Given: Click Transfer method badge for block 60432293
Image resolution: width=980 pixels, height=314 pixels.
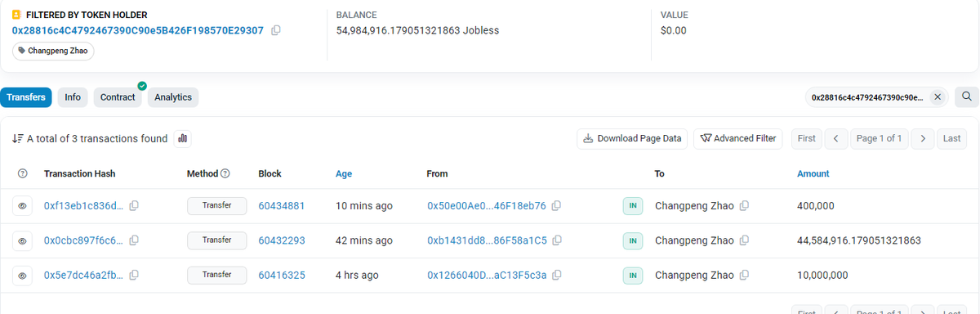Looking at the screenshot, I should 216,240.
